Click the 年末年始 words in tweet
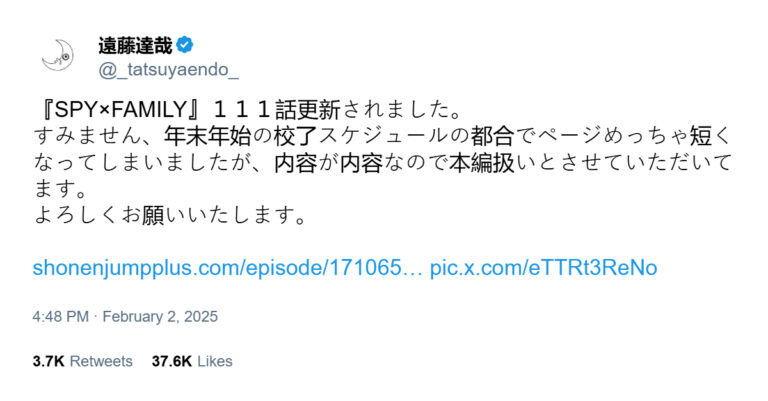 pyautogui.click(x=208, y=136)
